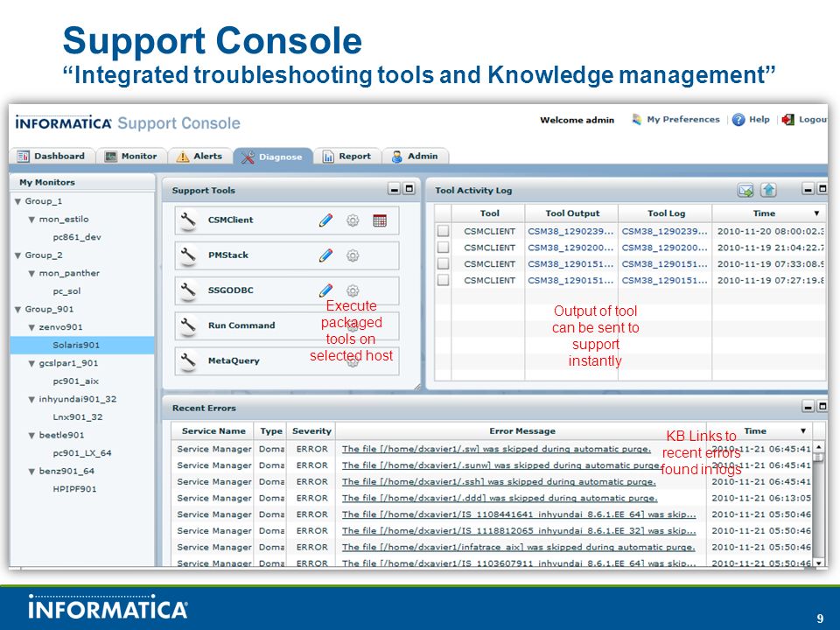
Task: Click the SSGODBC wrench tool icon
Action: 188,290
